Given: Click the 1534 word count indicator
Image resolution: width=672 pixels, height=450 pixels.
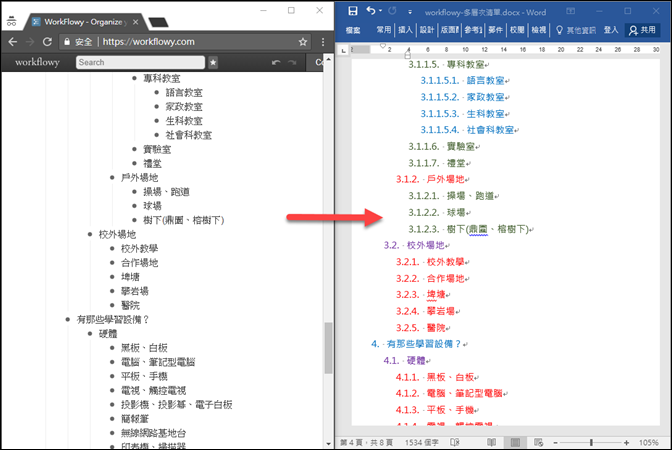Looking at the screenshot, I should (x=421, y=442).
